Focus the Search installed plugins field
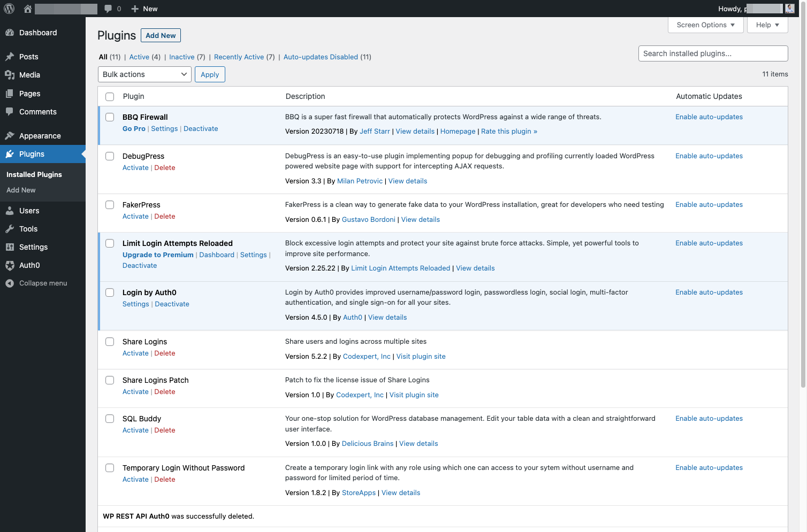The width and height of the screenshot is (807, 532). pos(713,53)
